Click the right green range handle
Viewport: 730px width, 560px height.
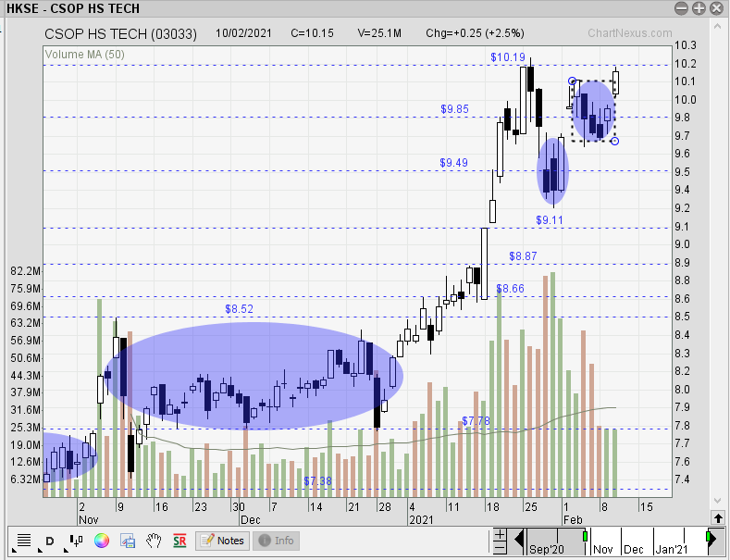(709, 538)
